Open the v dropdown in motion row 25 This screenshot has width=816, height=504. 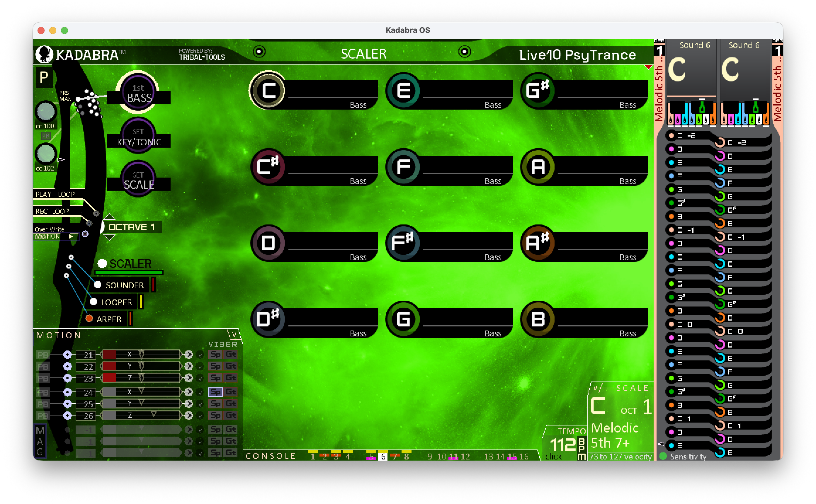pos(200,405)
